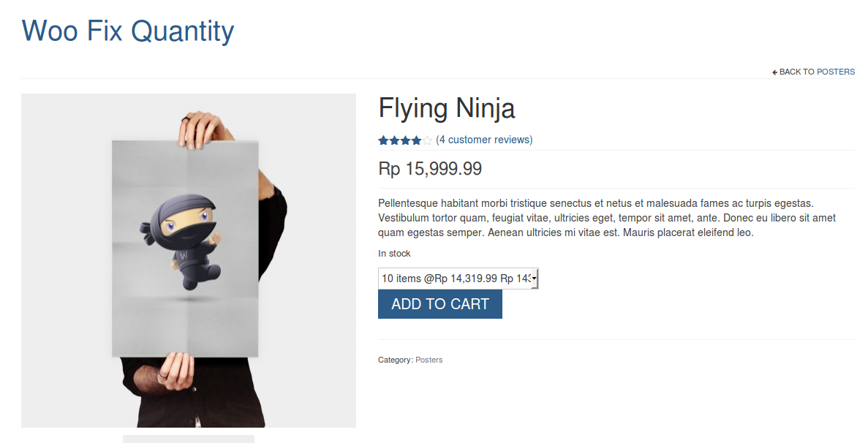Click the back arrow icon beside BACK TO
Screen dimensions: 868x443
coord(775,72)
